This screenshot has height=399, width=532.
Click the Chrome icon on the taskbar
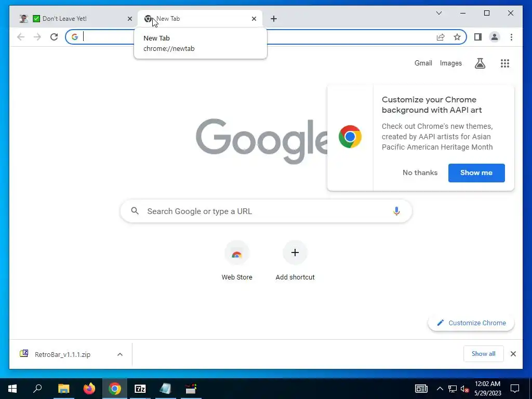[x=115, y=389]
